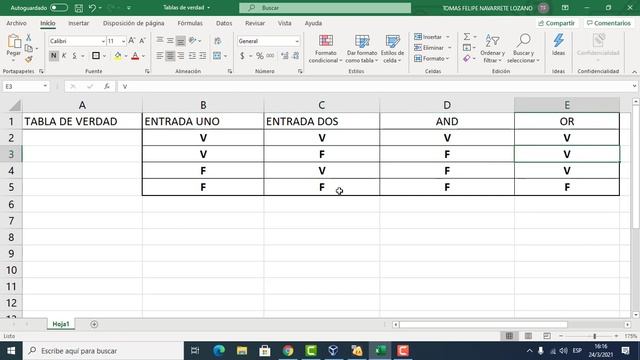Select the Hoja1 sheet tab
The image size is (640, 360).
pos(61,324)
